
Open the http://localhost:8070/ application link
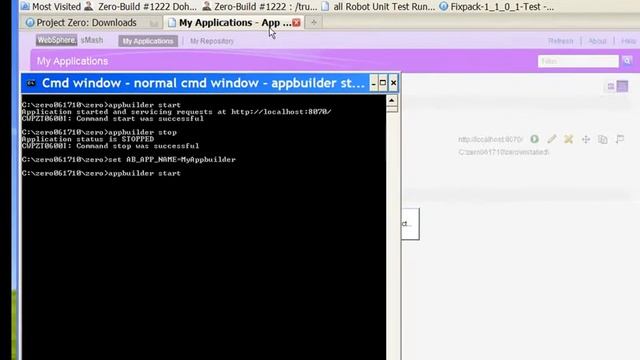490,140
